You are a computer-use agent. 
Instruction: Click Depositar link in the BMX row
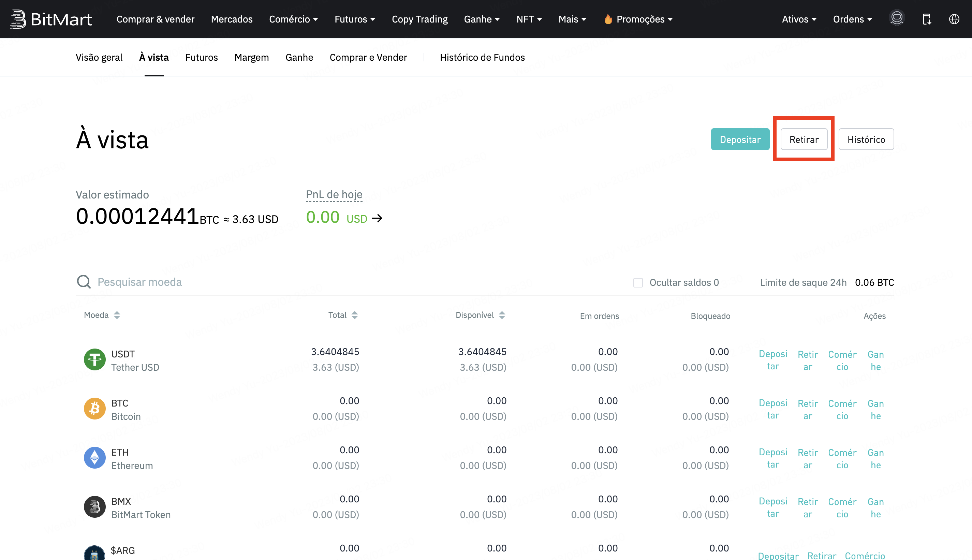tap(773, 508)
